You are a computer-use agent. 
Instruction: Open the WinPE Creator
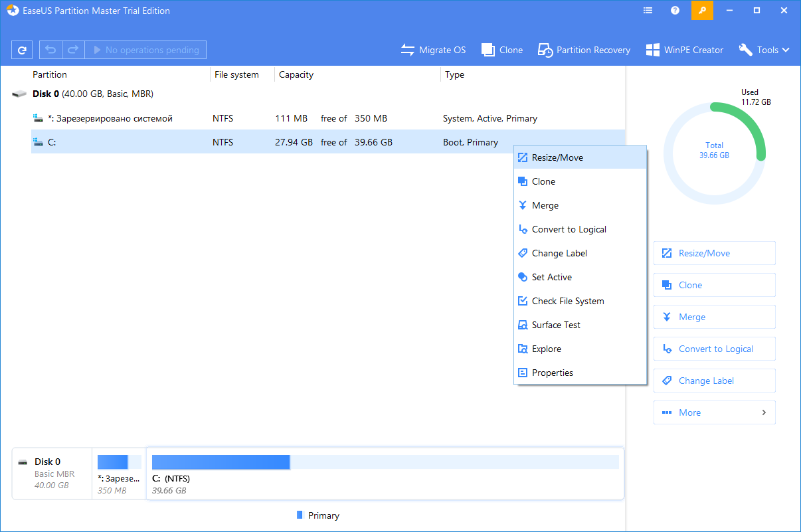[685, 50]
